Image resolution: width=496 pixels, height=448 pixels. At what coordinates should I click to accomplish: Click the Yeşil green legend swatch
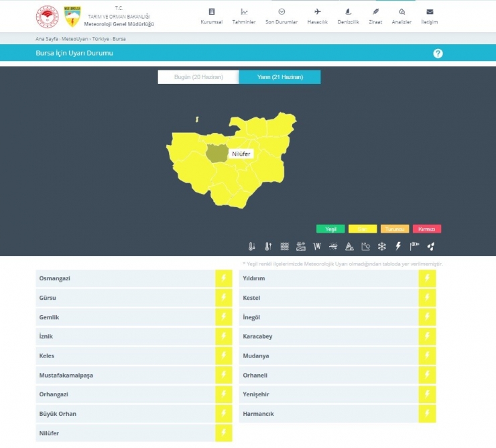click(x=330, y=229)
